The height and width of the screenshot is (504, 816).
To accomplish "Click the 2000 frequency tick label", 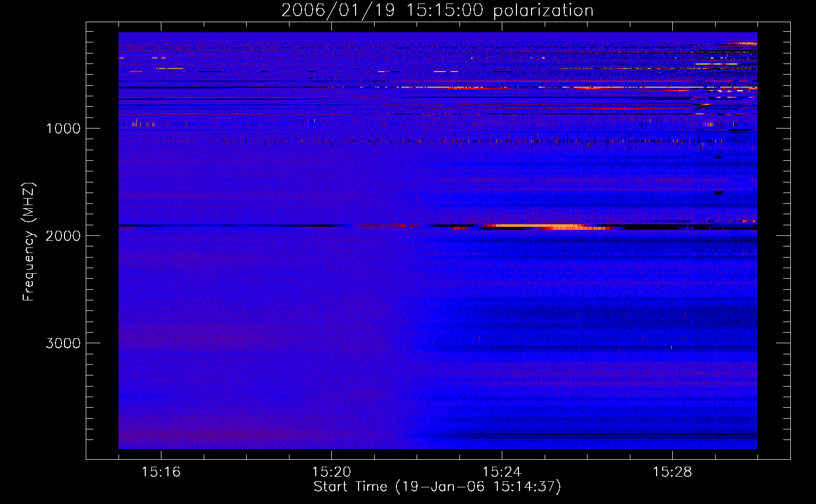I will (63, 236).
